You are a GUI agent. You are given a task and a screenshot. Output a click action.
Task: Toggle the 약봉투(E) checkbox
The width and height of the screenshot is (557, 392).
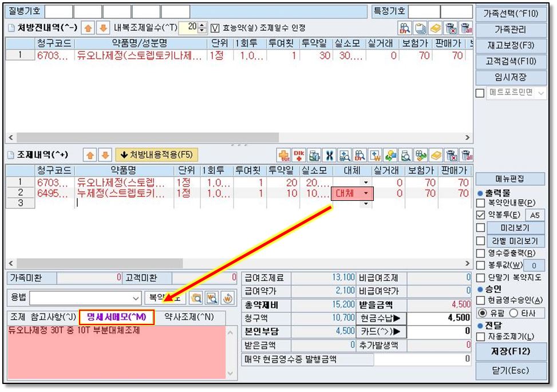click(x=481, y=215)
